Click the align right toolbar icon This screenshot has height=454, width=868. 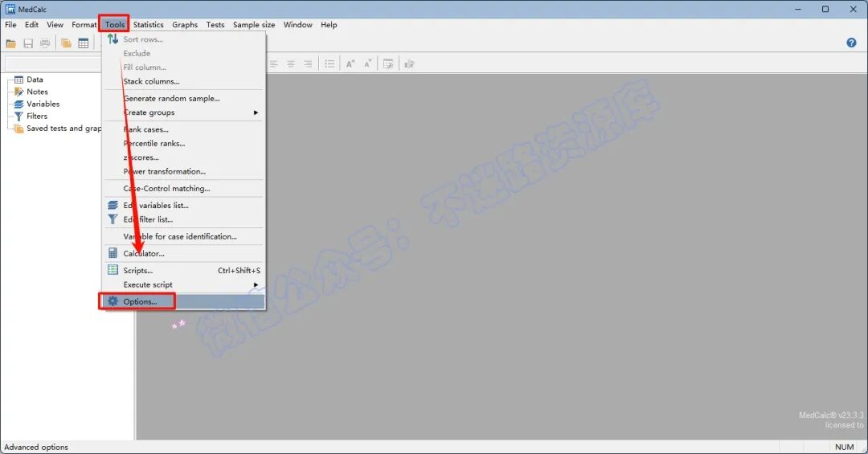tap(308, 63)
